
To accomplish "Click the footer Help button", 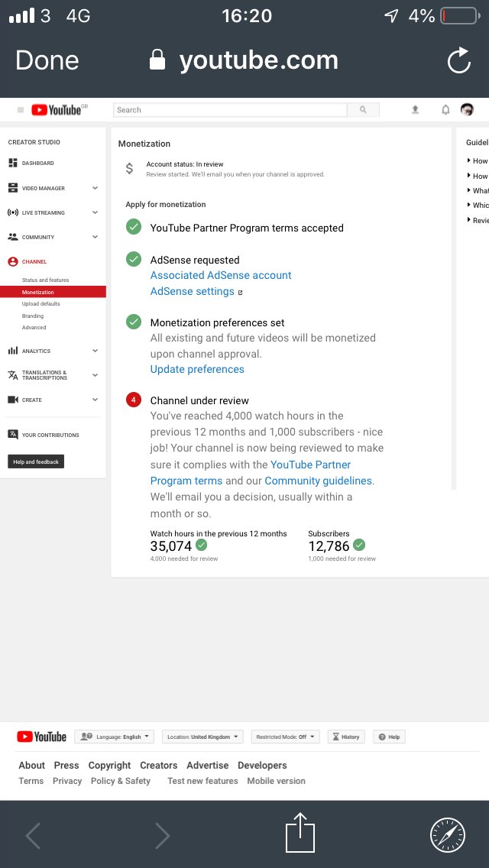I will coord(390,737).
